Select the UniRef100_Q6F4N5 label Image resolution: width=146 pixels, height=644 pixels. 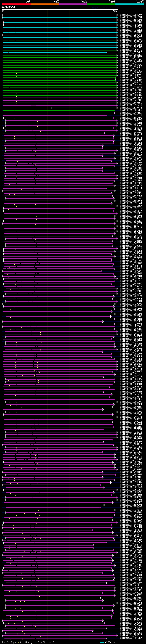coord(131,93)
